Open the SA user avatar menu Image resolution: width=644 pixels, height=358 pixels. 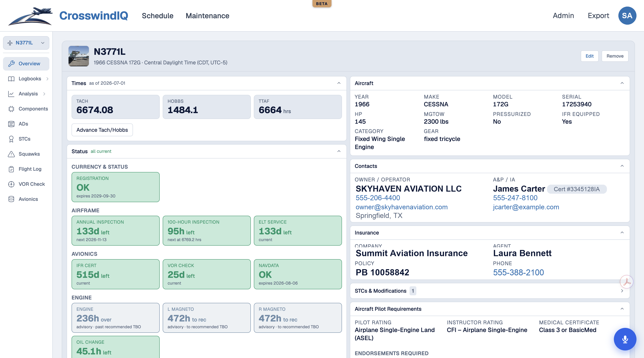[627, 15]
